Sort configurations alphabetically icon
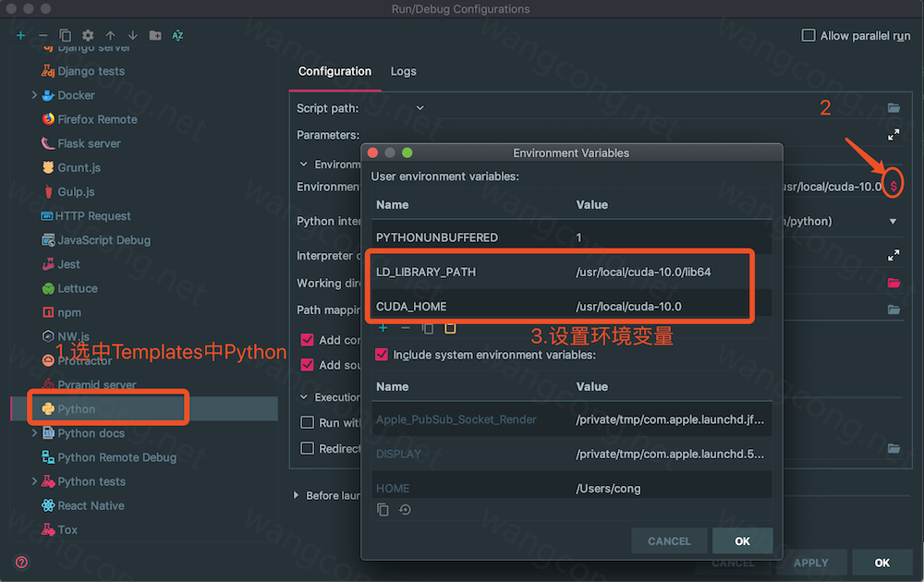The width and height of the screenshot is (924, 582). pyautogui.click(x=177, y=35)
